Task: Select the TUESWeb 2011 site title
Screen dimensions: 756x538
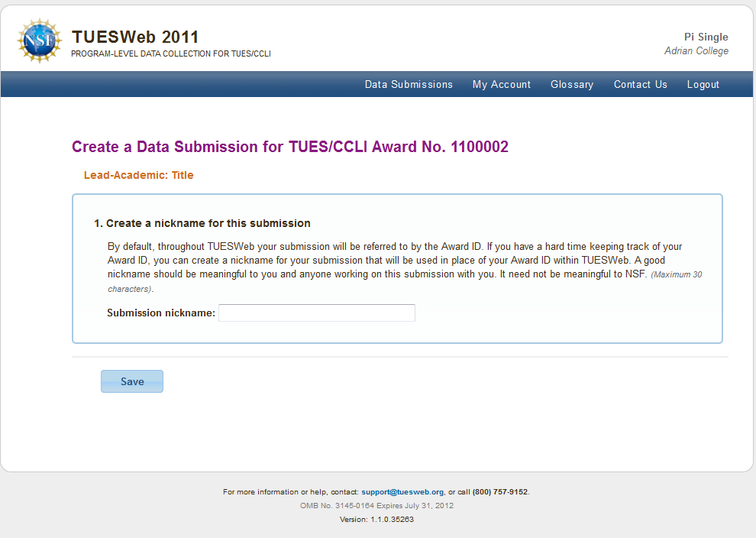Action: point(135,37)
